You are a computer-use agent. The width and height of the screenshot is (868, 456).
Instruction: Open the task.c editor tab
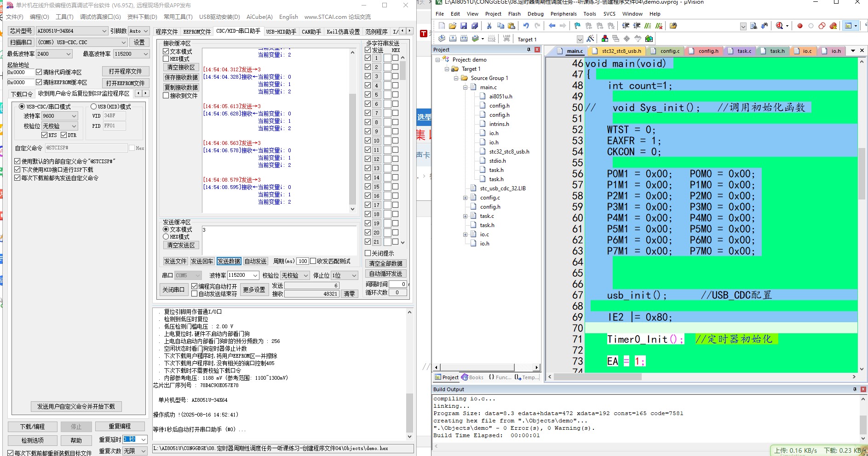tap(741, 51)
